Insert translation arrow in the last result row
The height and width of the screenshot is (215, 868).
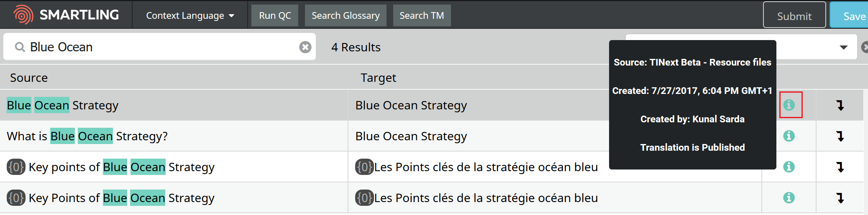click(x=840, y=198)
